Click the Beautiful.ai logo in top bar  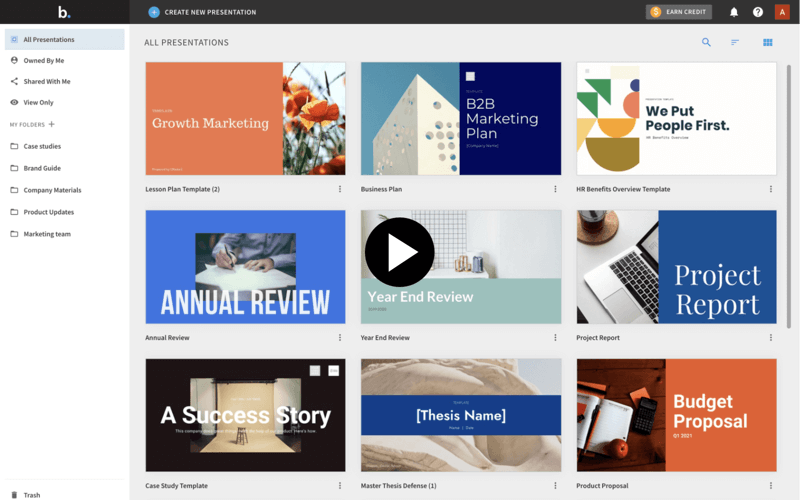click(64, 12)
